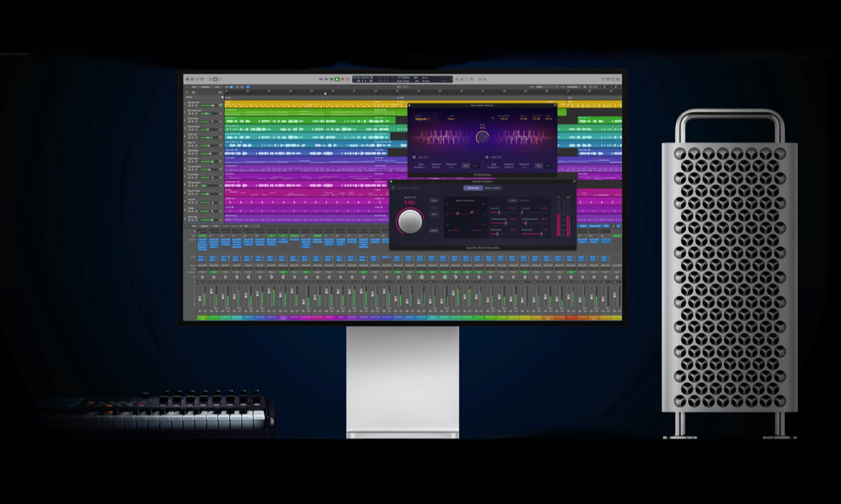Image resolution: width=841 pixels, height=504 pixels.
Task: Click the Room Size slider in Quantec
Action: 497,213
